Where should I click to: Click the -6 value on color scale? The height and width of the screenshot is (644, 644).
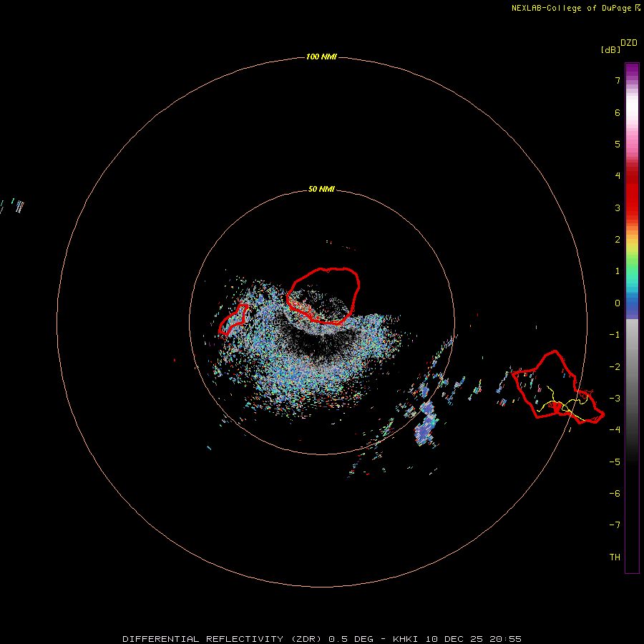tap(615, 494)
